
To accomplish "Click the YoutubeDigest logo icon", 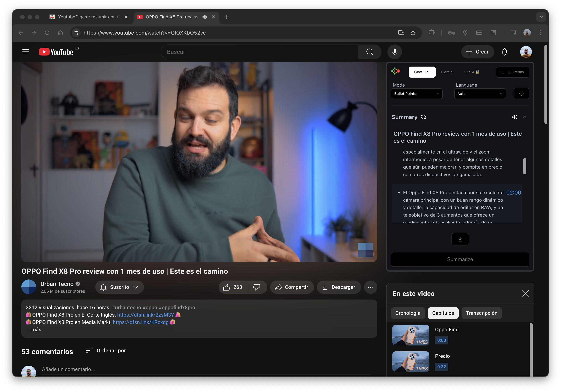I will (396, 71).
